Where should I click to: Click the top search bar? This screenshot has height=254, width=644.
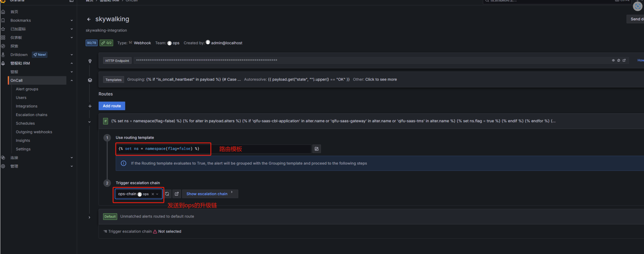coord(557,1)
